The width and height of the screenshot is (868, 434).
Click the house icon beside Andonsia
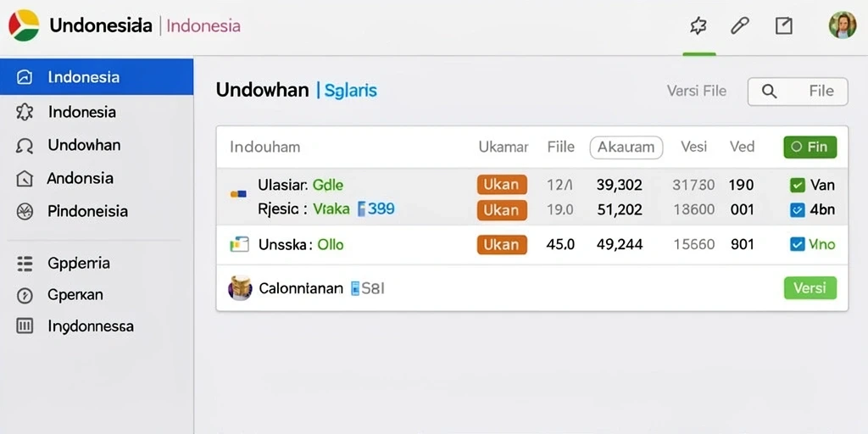25,178
